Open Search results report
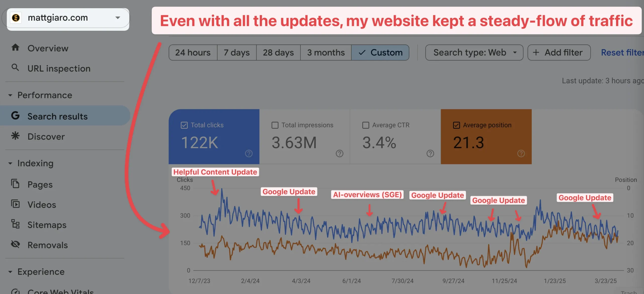This screenshot has height=294, width=644. point(65,116)
